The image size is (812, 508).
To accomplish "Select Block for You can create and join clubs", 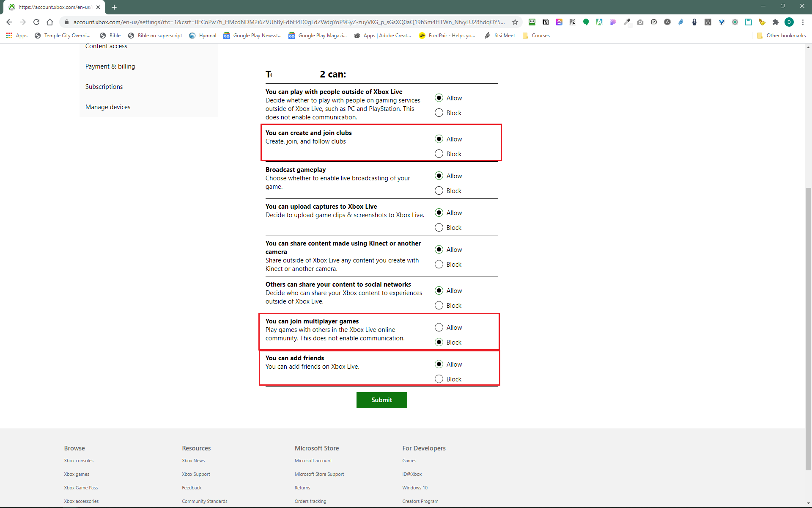I will click(x=439, y=154).
